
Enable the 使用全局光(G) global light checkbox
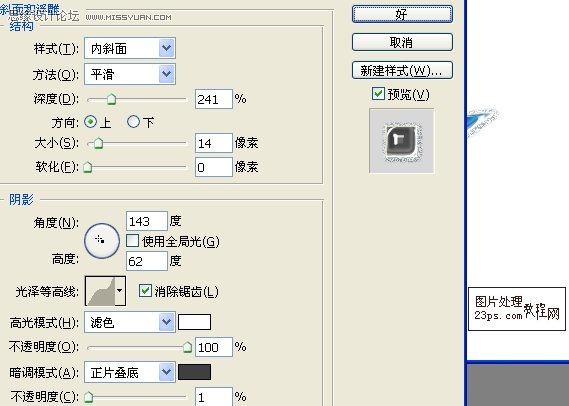click(x=132, y=241)
